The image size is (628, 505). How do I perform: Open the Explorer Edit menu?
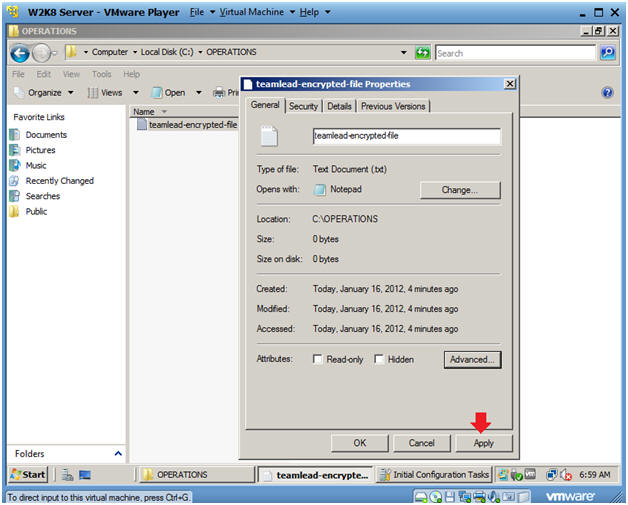point(44,74)
